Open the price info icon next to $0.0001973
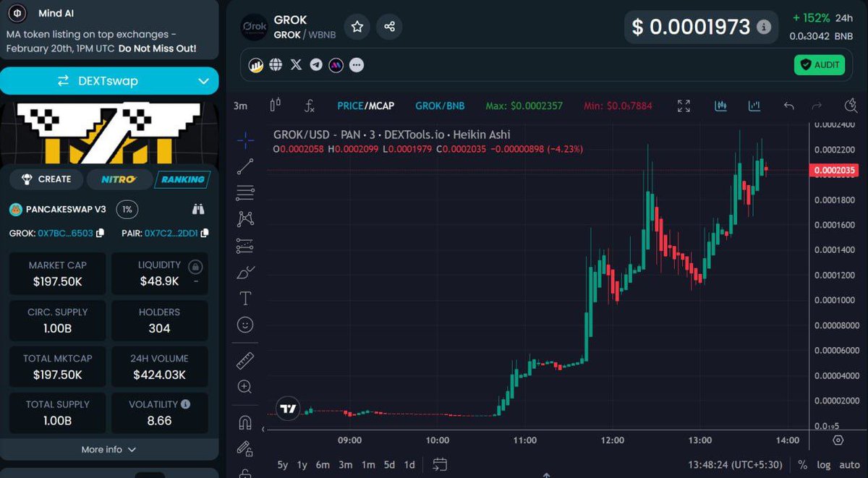 pyautogui.click(x=763, y=27)
